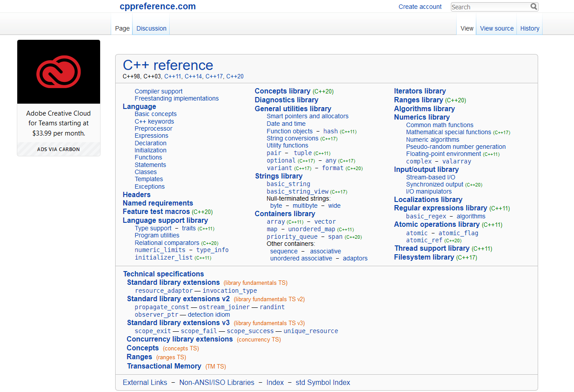Open propagate_const link
The height and width of the screenshot is (392, 574).
point(162,307)
